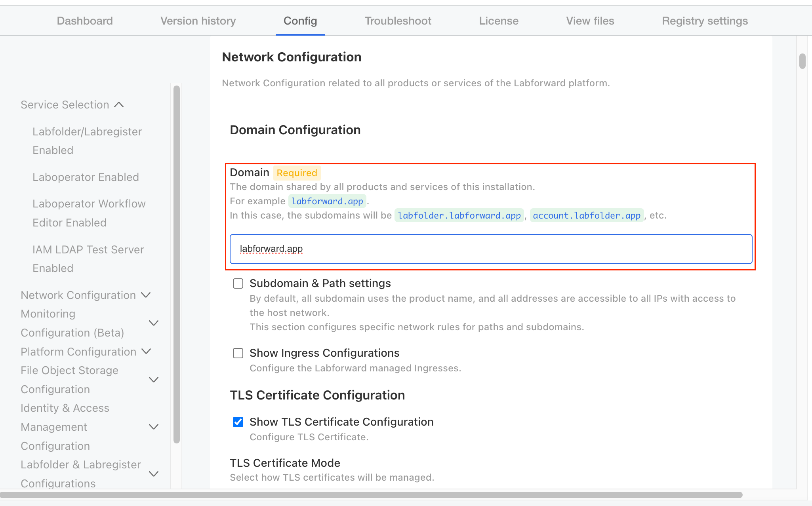812x506 pixels.
Task: Jump to Laboperator Enabled sidebar item
Action: click(86, 177)
